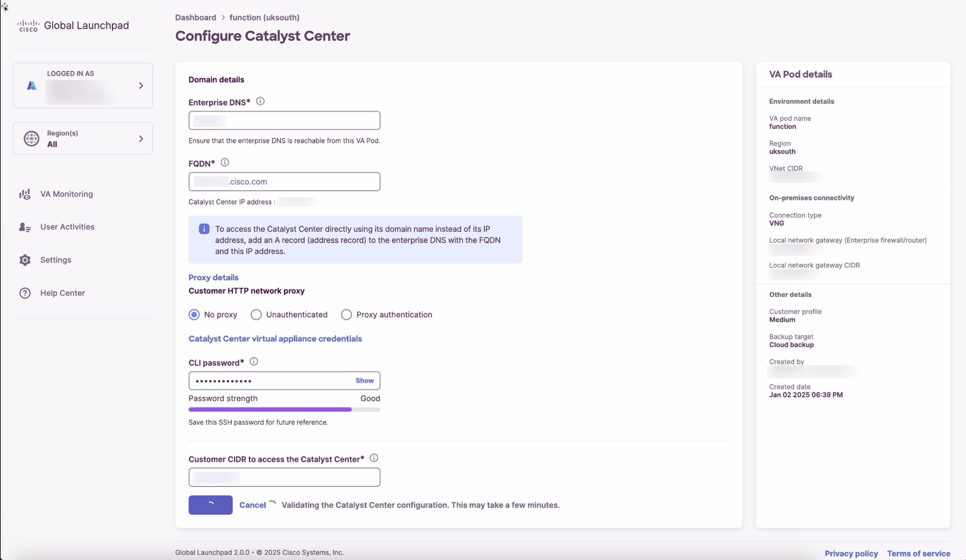
Task: Click the password strength bar
Action: (x=285, y=410)
